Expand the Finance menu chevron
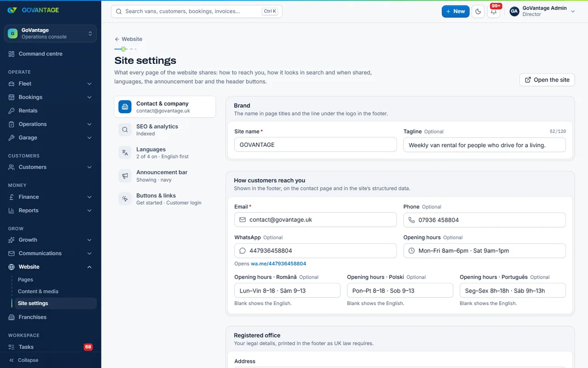The width and height of the screenshot is (588, 368). click(x=90, y=197)
